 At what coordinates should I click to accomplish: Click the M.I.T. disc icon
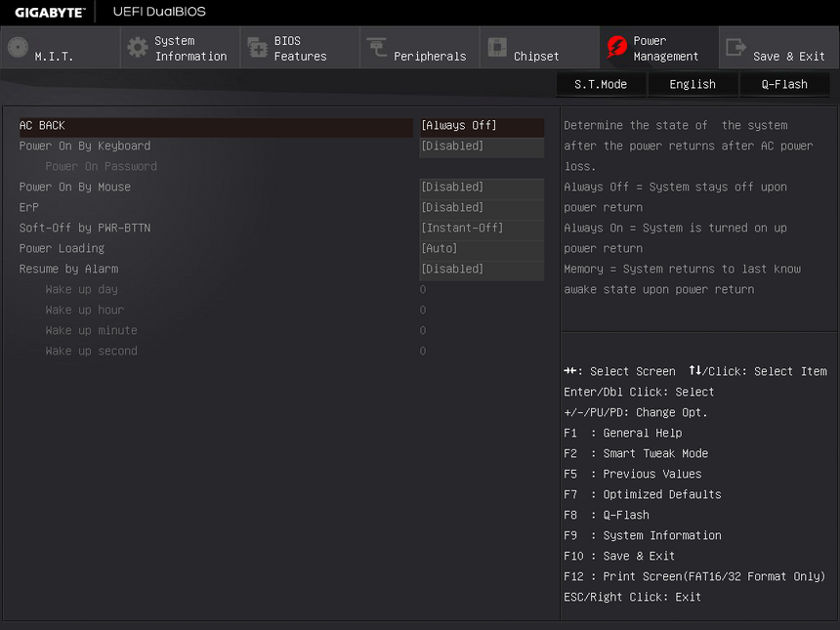pyautogui.click(x=18, y=48)
